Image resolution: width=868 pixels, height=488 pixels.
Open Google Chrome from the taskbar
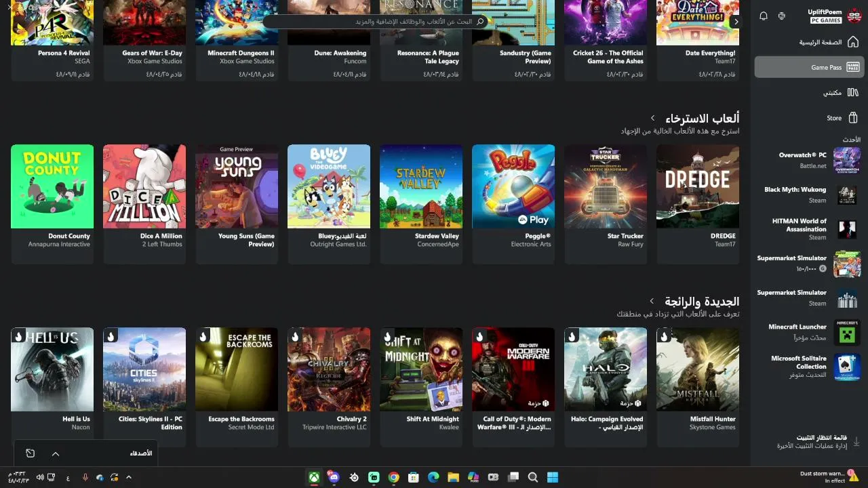[393, 477]
